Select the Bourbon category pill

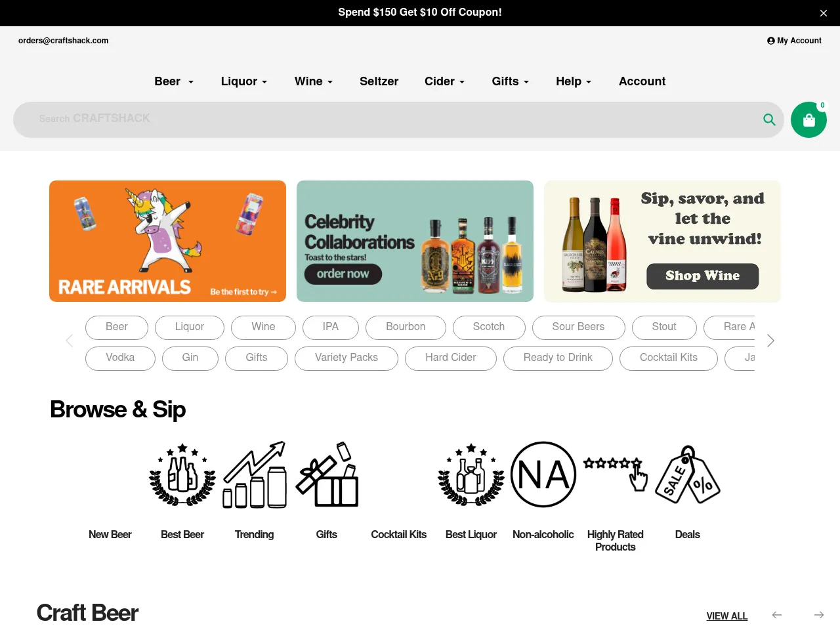(x=406, y=327)
